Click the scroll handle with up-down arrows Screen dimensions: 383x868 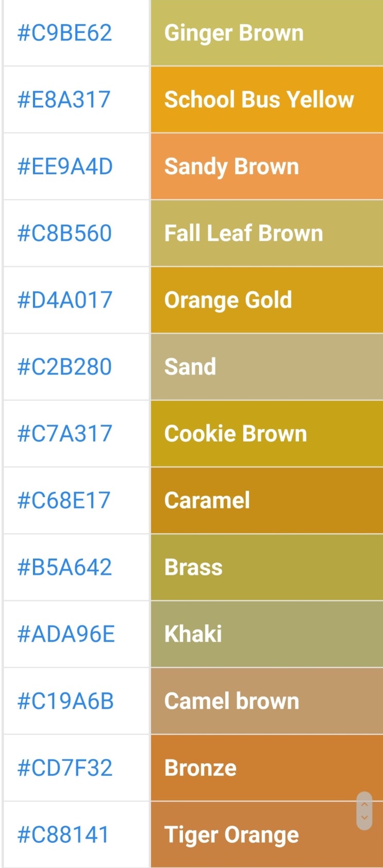[x=364, y=811]
